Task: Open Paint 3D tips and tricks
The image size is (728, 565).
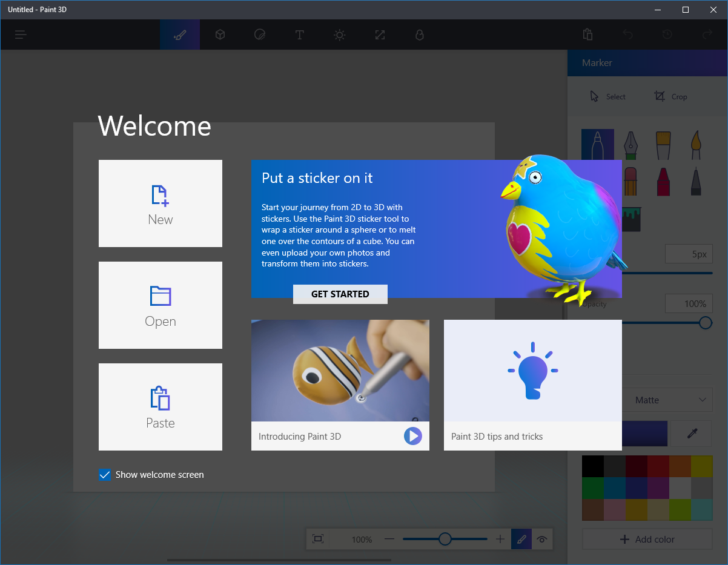Action: tap(532, 385)
